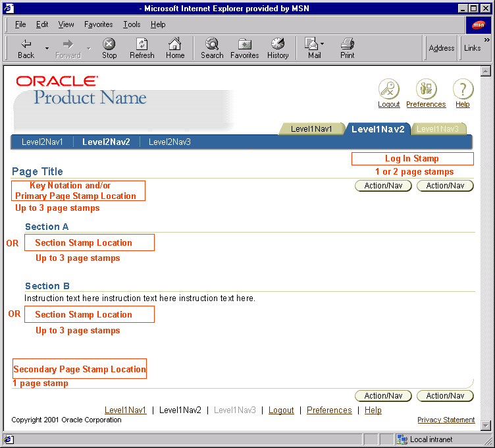This screenshot has width=495, height=448.
Task: Open the Back history dropdown arrow
Action: tap(47, 48)
